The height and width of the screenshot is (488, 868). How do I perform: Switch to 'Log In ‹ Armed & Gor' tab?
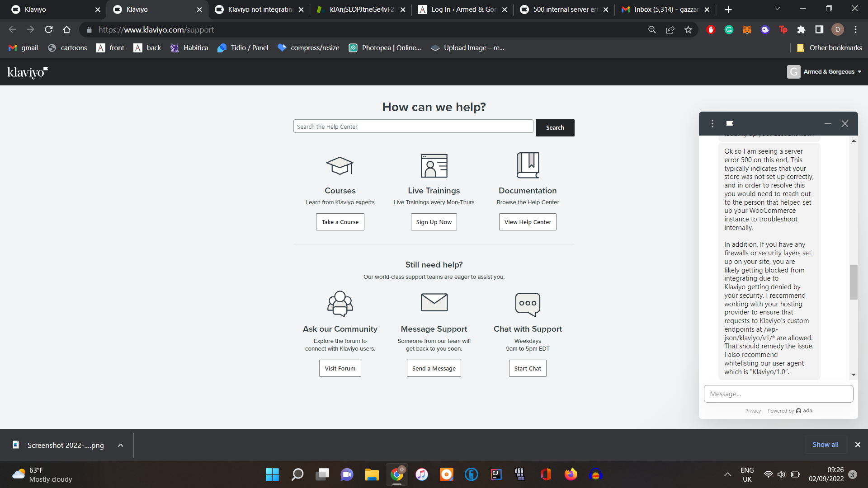coord(463,9)
